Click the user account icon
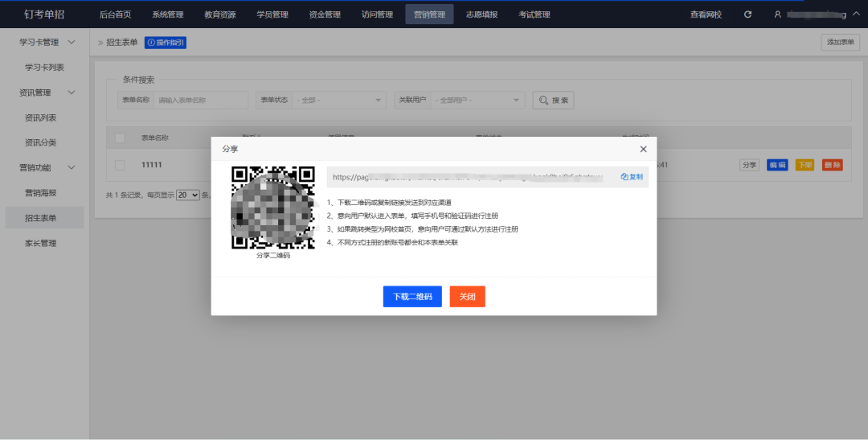 click(x=777, y=14)
